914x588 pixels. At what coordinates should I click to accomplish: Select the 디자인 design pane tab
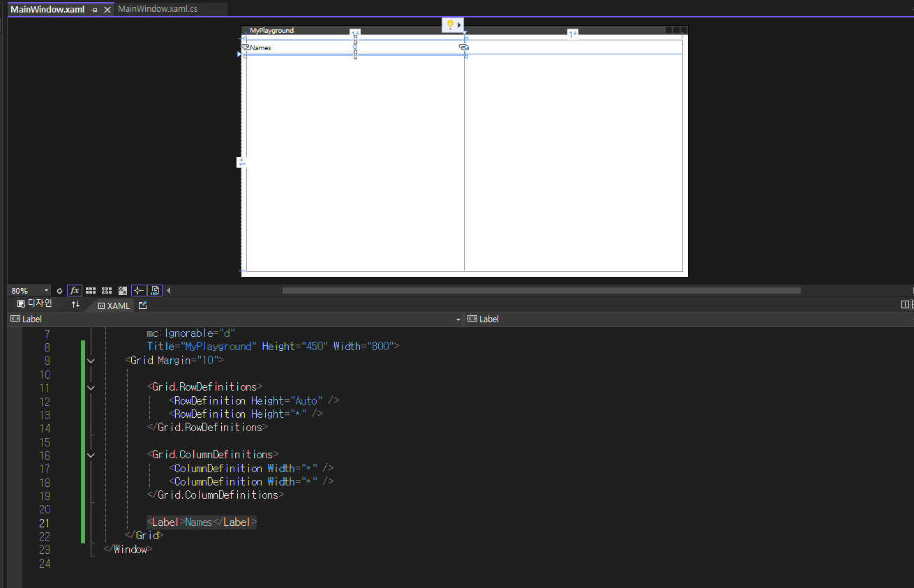[35, 304]
